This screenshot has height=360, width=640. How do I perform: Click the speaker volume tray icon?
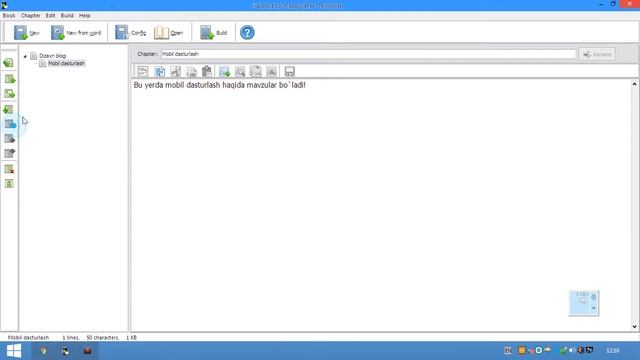[572, 350]
